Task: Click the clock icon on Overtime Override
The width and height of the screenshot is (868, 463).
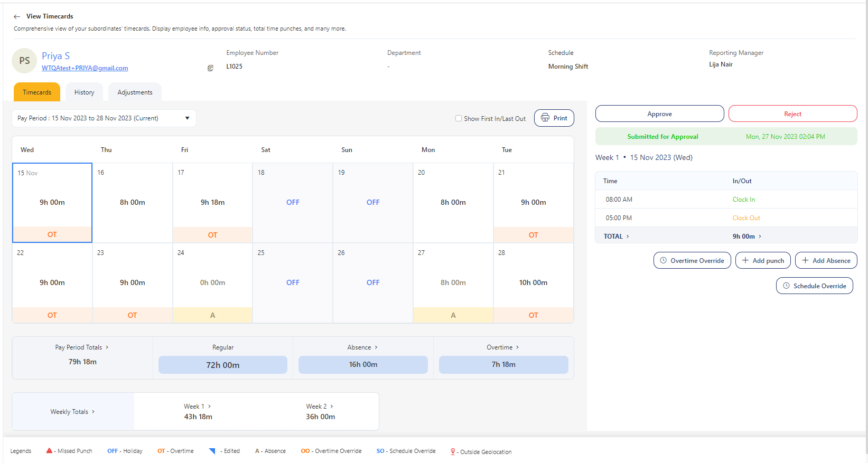Action: 664,261
